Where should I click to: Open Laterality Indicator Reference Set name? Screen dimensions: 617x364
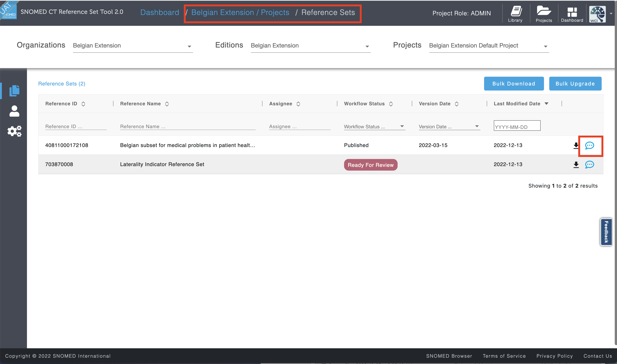[x=162, y=164]
